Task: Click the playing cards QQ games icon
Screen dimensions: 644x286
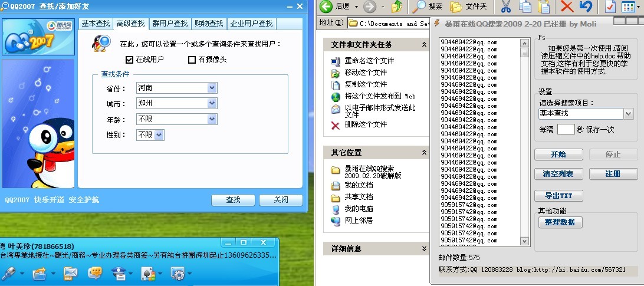Action: (x=148, y=274)
